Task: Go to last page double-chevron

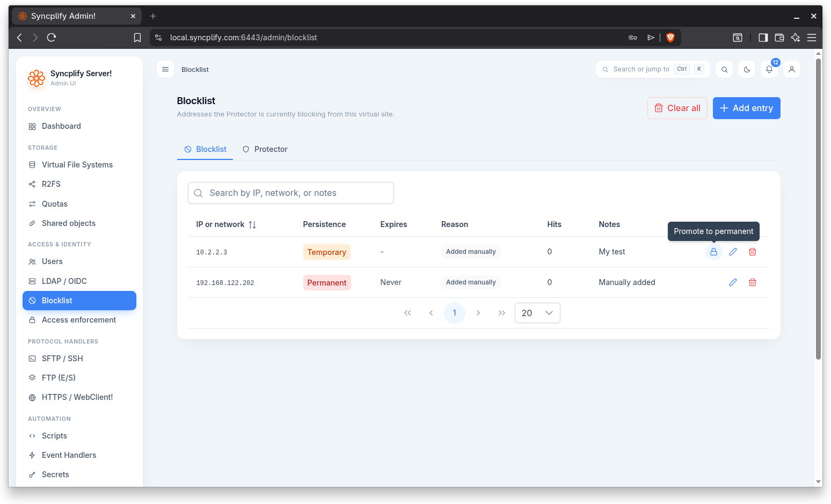Action: (502, 313)
